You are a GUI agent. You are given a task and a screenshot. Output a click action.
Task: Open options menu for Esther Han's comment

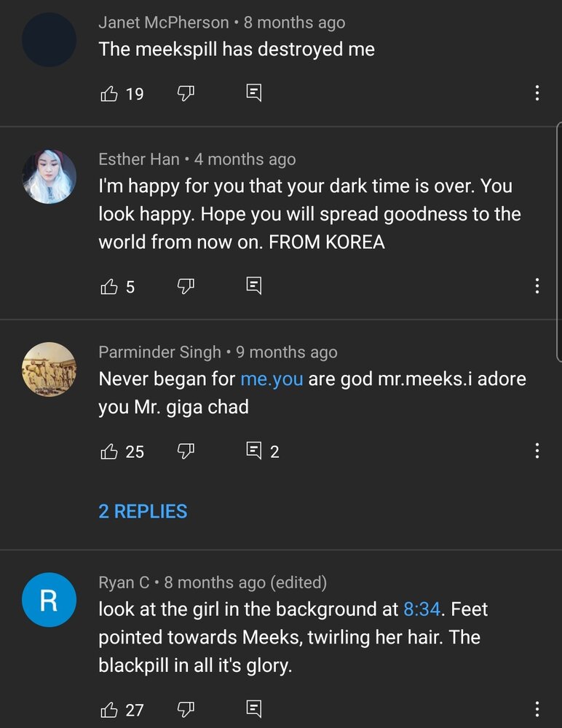[x=537, y=286]
